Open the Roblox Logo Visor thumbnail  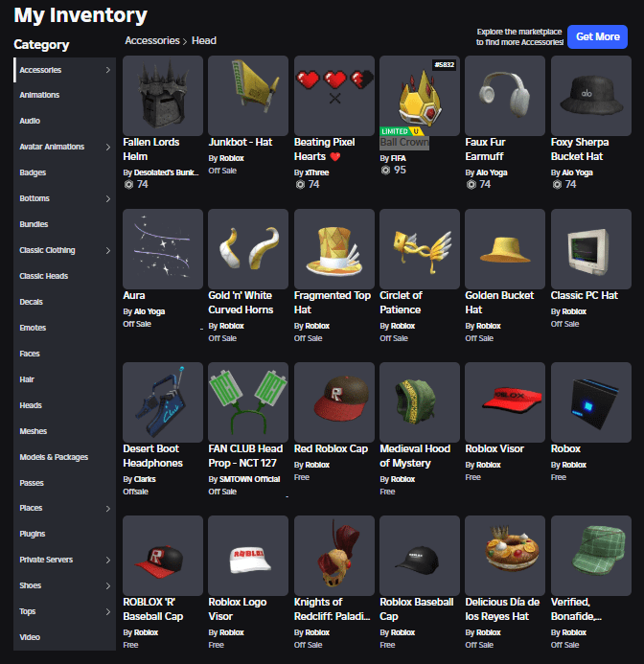pyautogui.click(x=248, y=556)
